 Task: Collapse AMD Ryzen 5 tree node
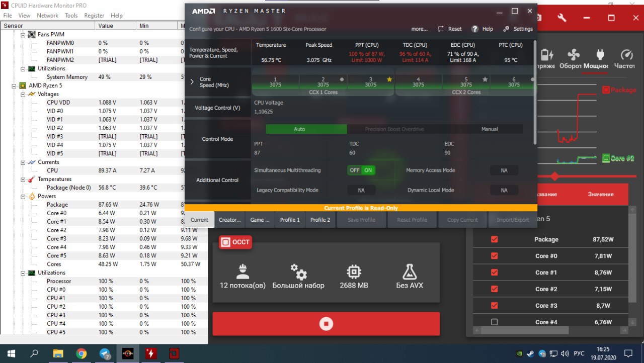14,85
